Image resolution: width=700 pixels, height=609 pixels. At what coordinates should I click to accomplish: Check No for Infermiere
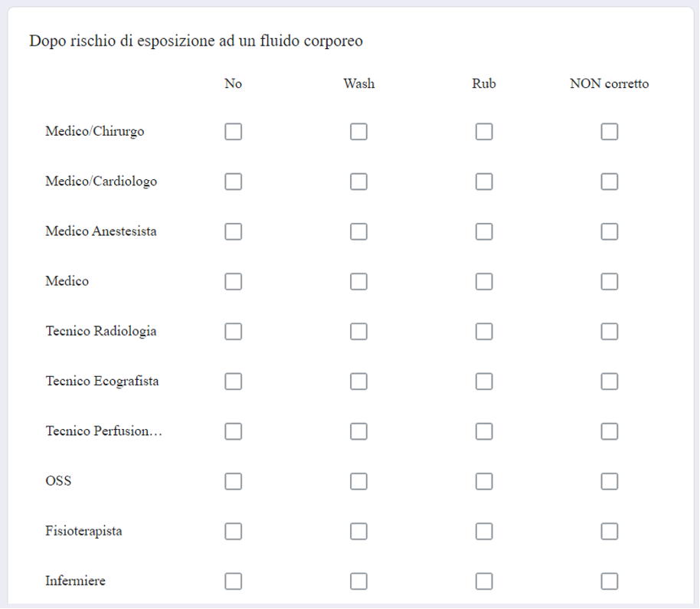tap(233, 581)
